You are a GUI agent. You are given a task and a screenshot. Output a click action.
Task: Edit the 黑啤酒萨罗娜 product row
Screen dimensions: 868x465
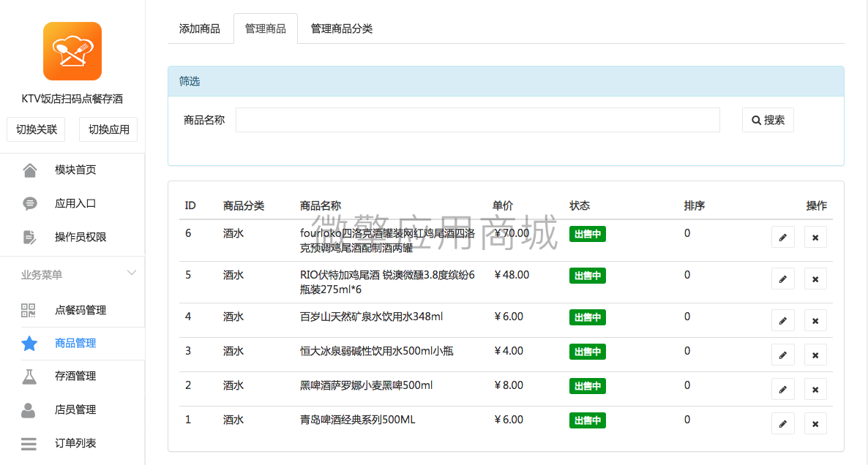[783, 389]
